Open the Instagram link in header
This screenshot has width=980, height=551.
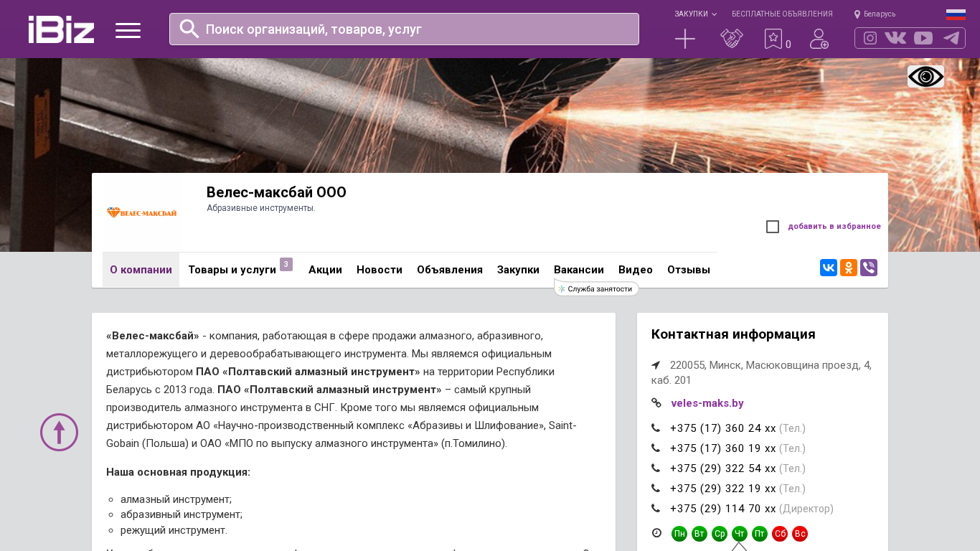pos(870,38)
